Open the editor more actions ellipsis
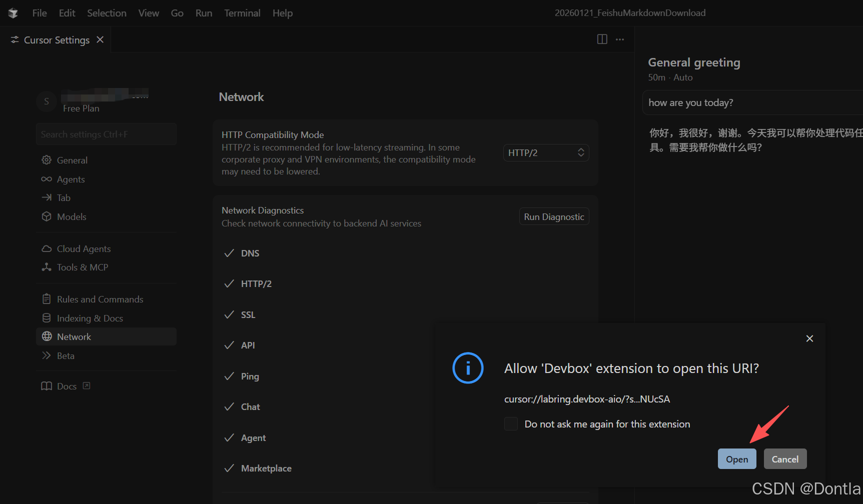Image resolution: width=863 pixels, height=504 pixels. pos(620,39)
